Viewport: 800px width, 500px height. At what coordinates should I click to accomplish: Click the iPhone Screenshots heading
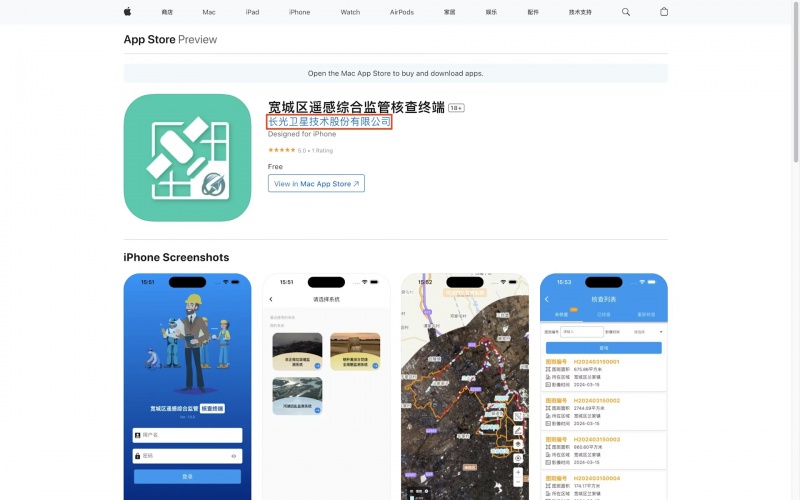(176, 257)
